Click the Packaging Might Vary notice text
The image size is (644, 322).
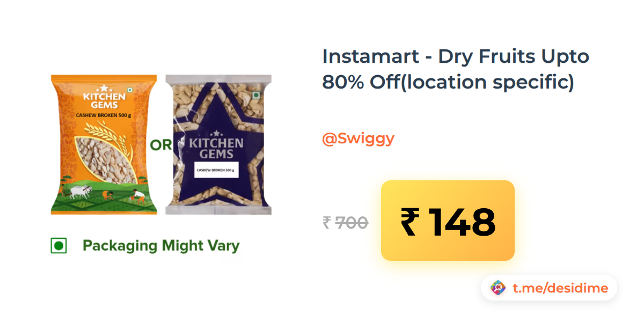click(x=160, y=246)
